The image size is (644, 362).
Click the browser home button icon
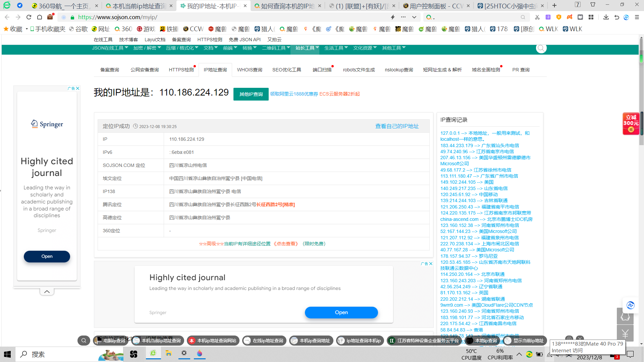pos(40,17)
